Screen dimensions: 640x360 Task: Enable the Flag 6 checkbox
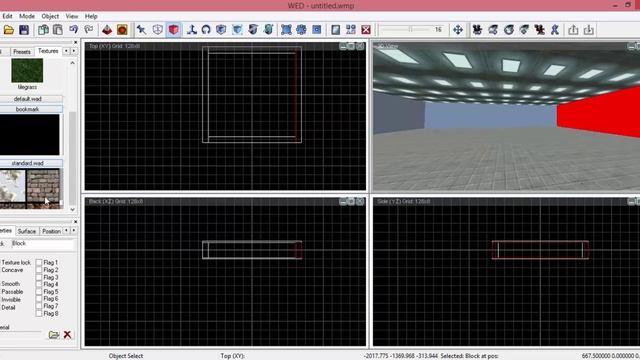(39, 299)
